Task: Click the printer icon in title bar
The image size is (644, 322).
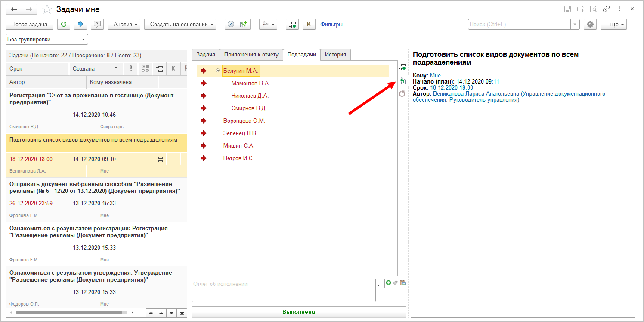Action: click(580, 9)
